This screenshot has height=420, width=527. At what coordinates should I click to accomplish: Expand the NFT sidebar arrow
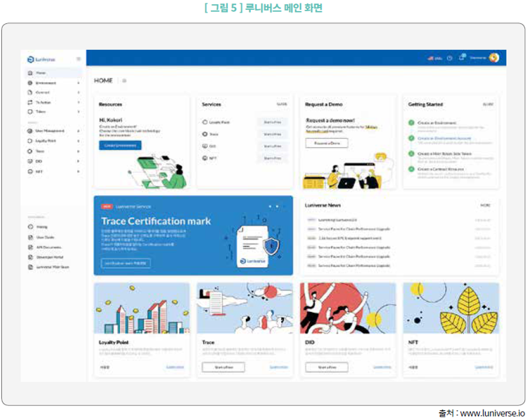[x=78, y=172]
